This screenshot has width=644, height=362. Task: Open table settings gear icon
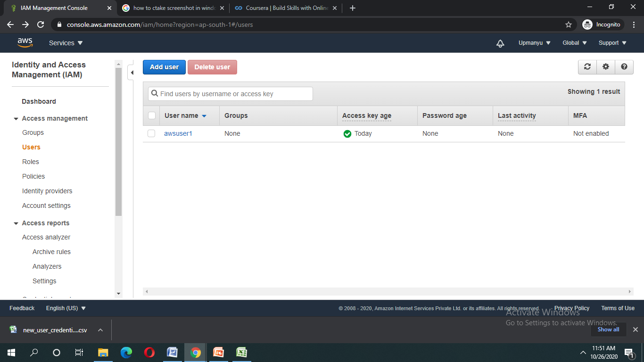point(606,67)
